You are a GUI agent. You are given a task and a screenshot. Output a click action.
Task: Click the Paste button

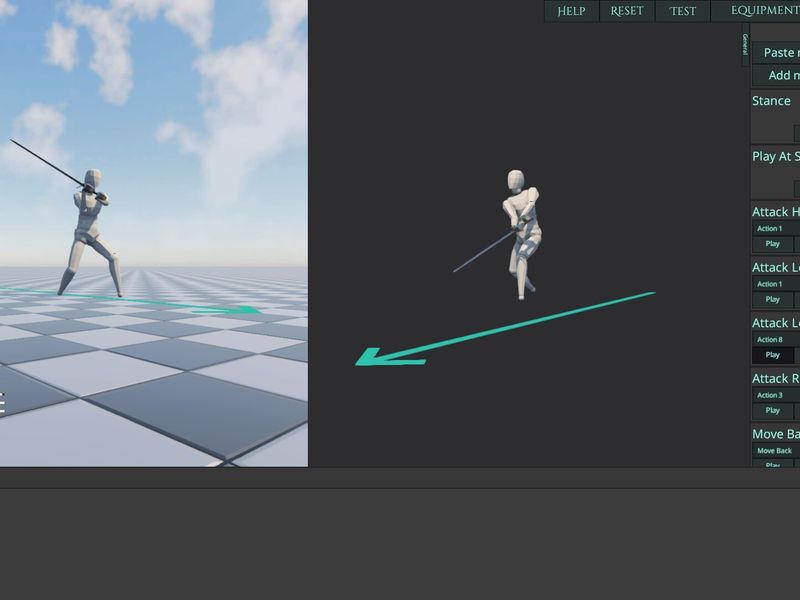point(776,53)
